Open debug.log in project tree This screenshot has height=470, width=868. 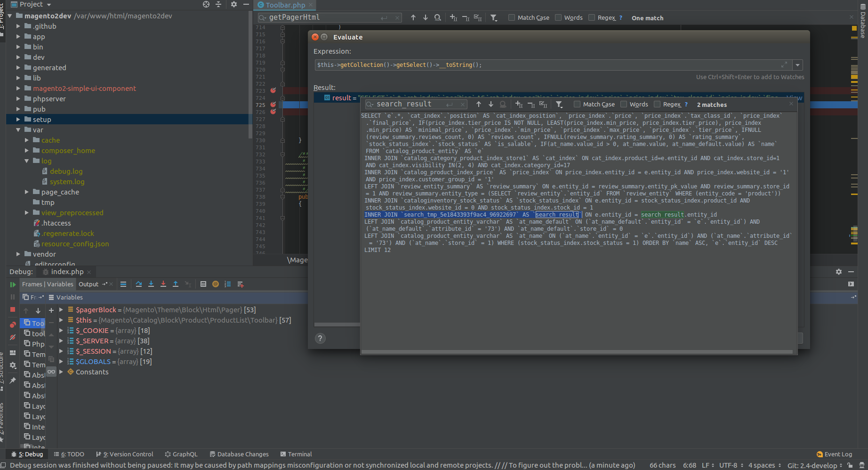pyautogui.click(x=66, y=171)
